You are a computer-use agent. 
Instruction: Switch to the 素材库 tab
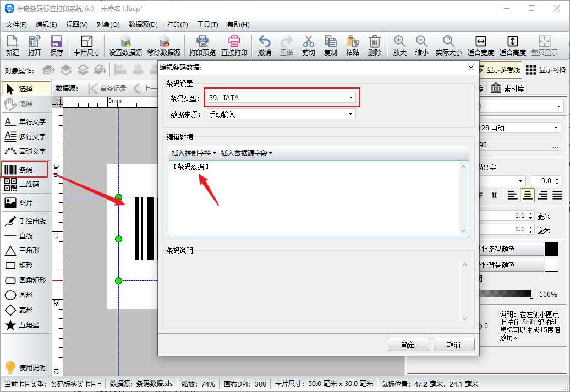[507, 89]
